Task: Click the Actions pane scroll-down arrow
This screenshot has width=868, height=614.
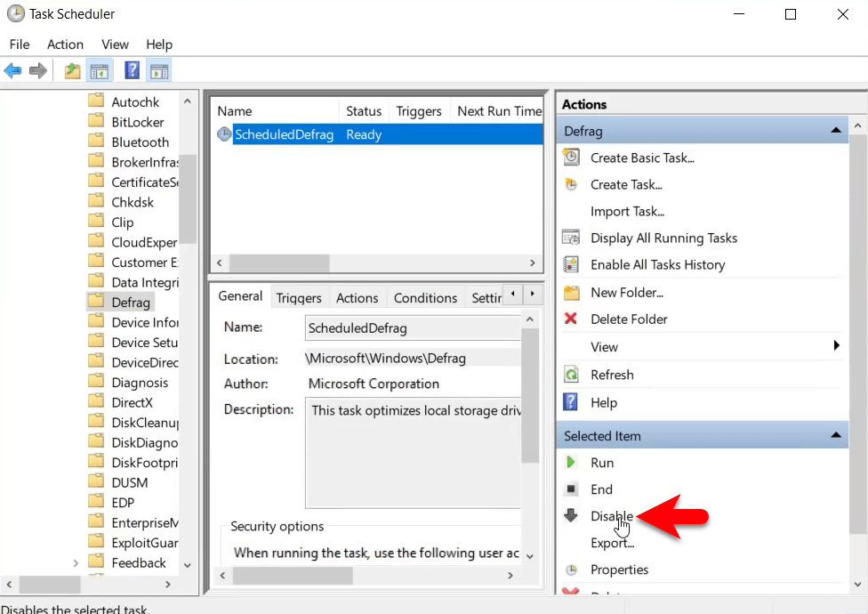Action: click(857, 584)
